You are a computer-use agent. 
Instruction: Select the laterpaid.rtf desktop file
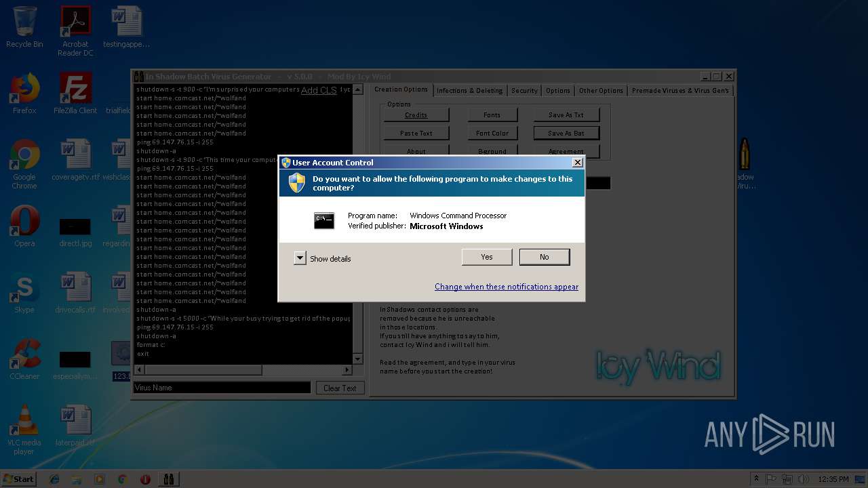point(75,426)
